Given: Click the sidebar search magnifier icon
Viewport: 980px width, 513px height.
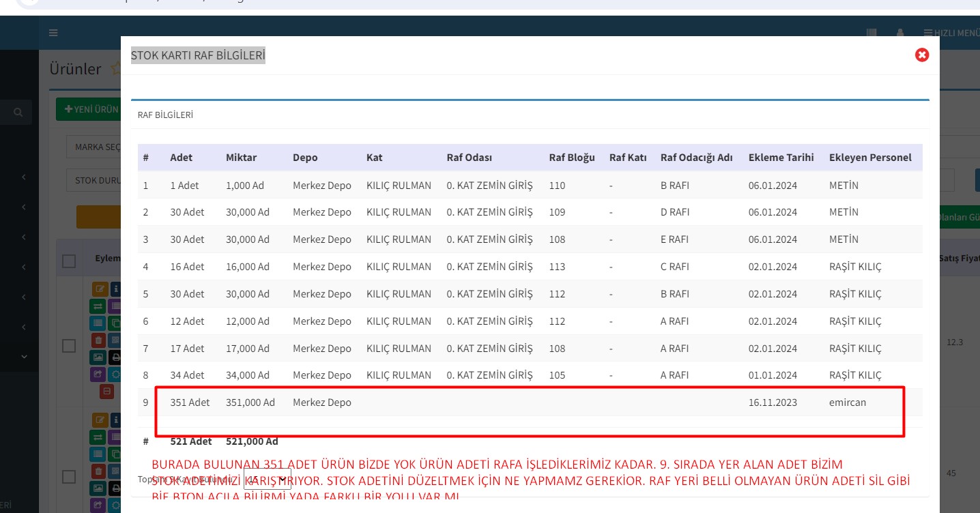Looking at the screenshot, I should tap(18, 112).
